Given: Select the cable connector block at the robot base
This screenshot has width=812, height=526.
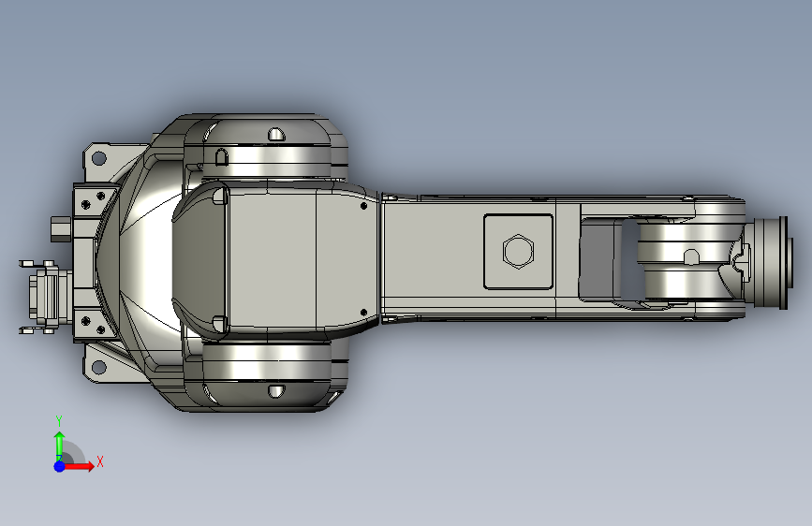Looking at the screenshot, I should pyautogui.click(x=46, y=298).
